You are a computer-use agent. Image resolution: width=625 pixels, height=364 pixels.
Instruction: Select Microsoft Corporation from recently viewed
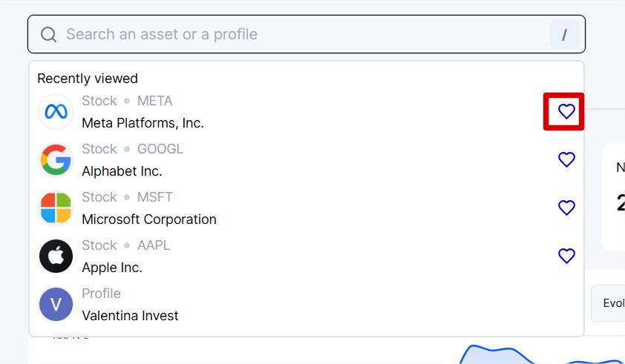(306, 208)
